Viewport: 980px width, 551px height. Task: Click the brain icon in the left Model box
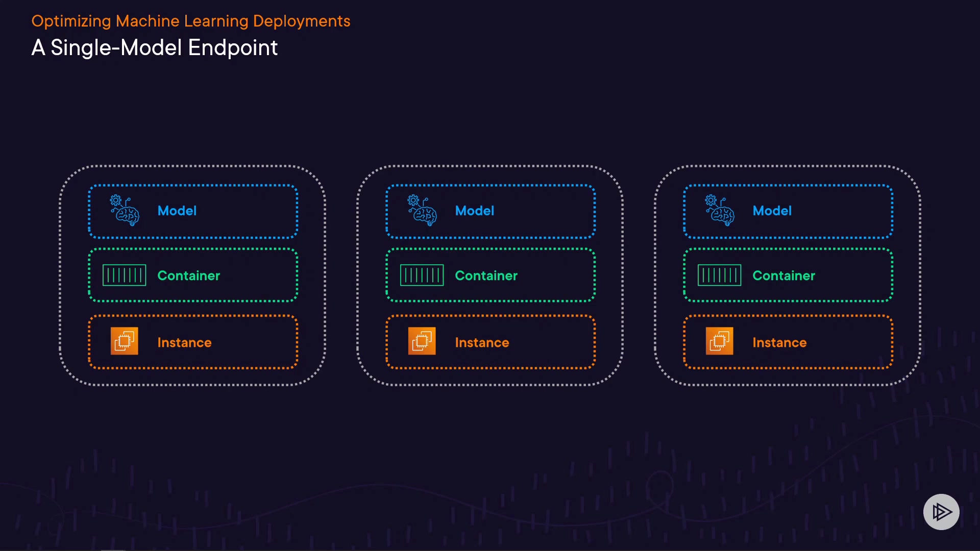pyautogui.click(x=125, y=210)
